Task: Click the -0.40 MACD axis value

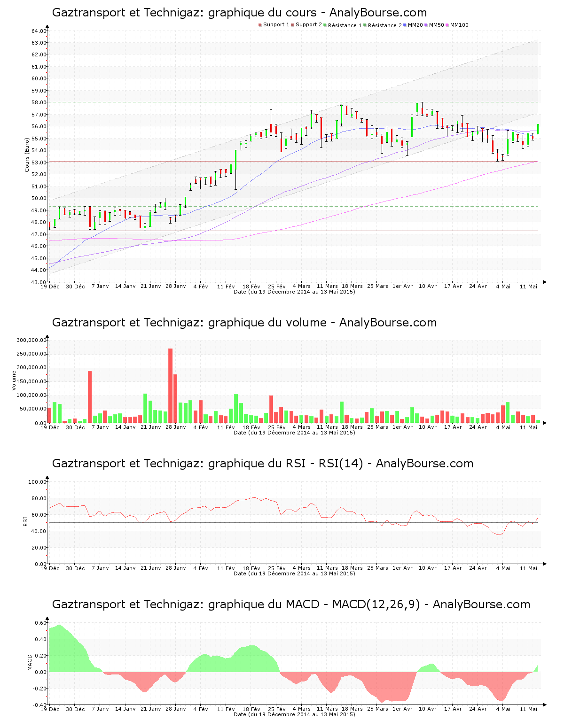Action: pyautogui.click(x=40, y=705)
